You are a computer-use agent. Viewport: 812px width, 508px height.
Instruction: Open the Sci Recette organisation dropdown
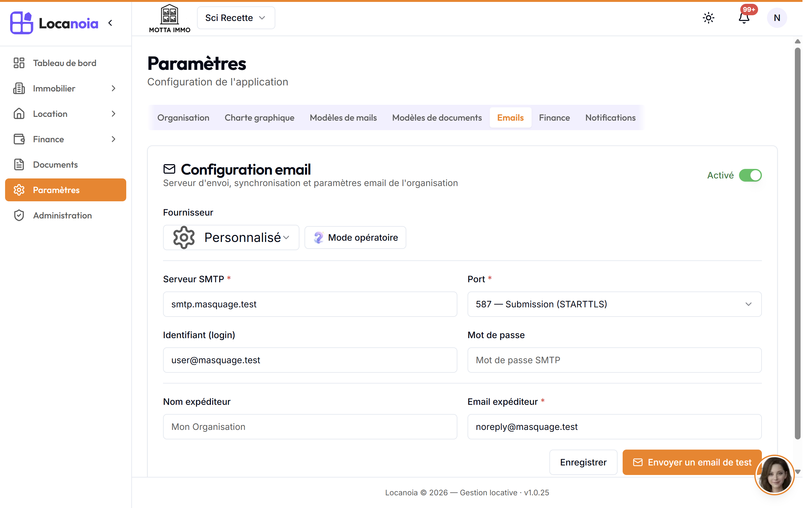pos(236,18)
